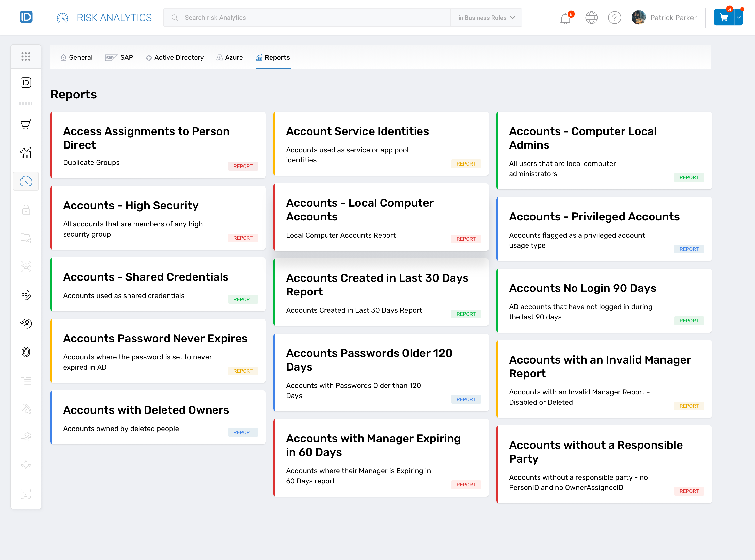Screen dimensions: 755x560
Task: Open the notification bell showing 6 alerts
Action: (x=565, y=19)
